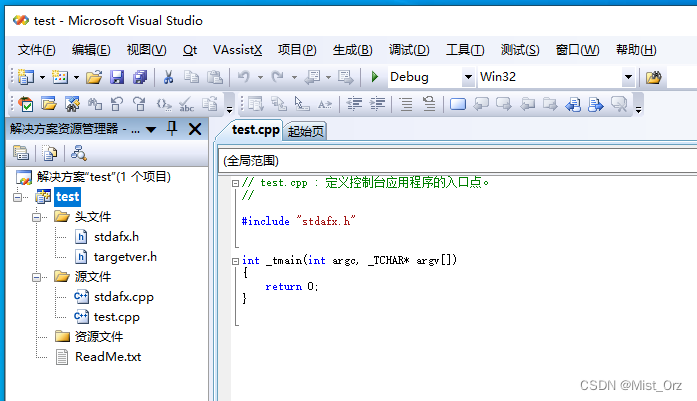This screenshot has width=697, height=401.
Task: Click the Properties icon in Solution Explorer
Action: 21,153
